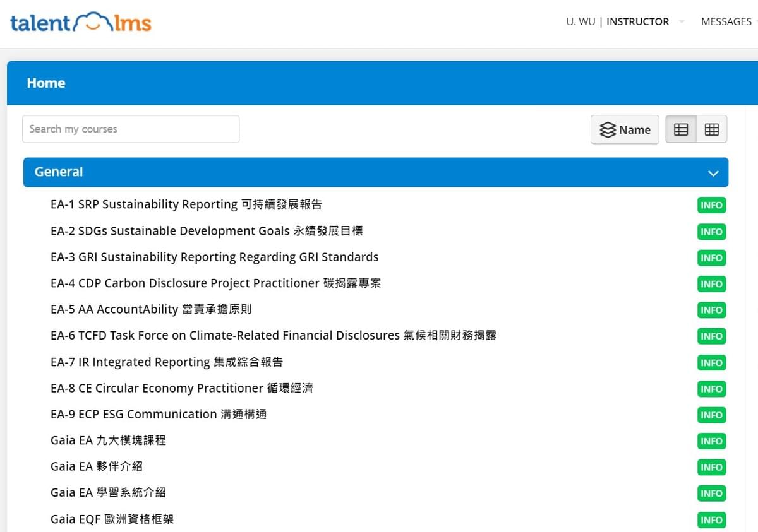Open course EA-8 CE Circular Economy Practitioner
The image size is (758, 532).
182,388
